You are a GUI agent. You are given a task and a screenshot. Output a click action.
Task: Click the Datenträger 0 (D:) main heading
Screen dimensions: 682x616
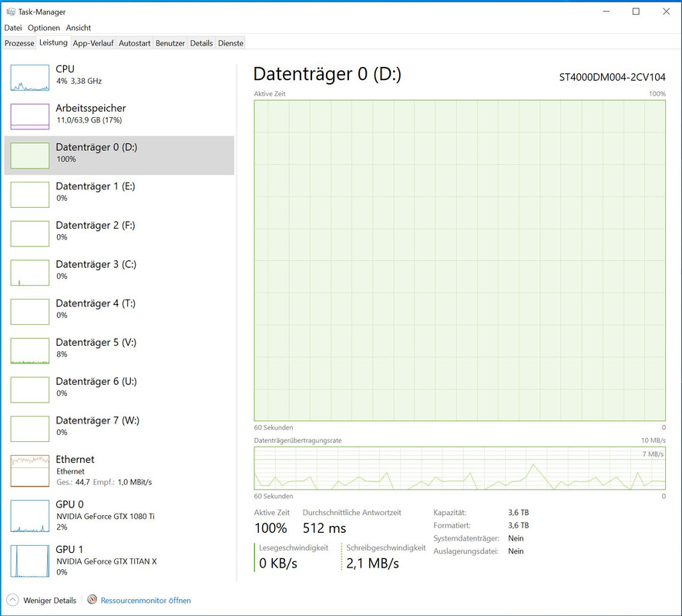[327, 75]
